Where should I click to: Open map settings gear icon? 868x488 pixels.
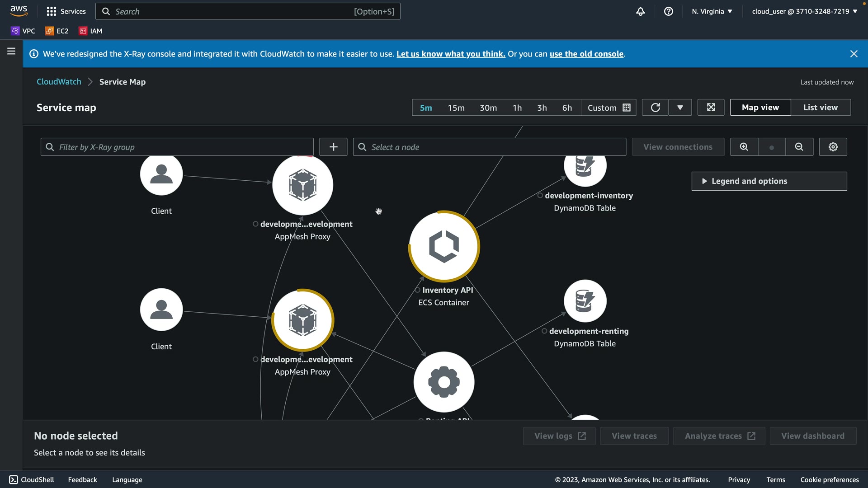coord(833,147)
